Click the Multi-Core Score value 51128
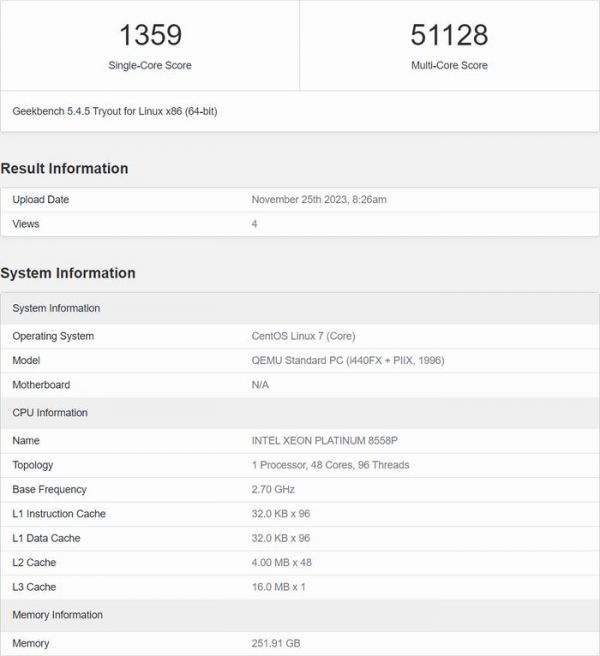This screenshot has width=600, height=656. point(449,35)
